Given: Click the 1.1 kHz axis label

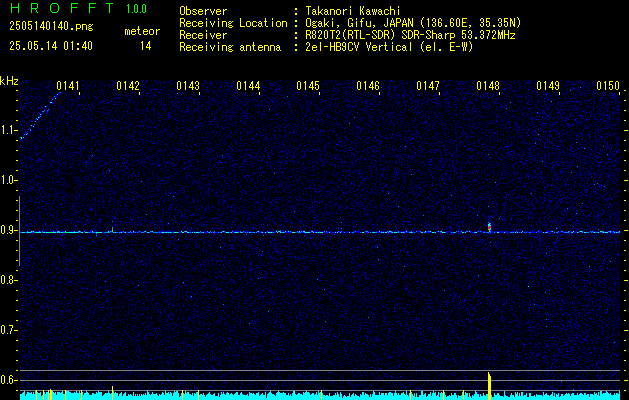Looking at the screenshot, I should point(8,130).
